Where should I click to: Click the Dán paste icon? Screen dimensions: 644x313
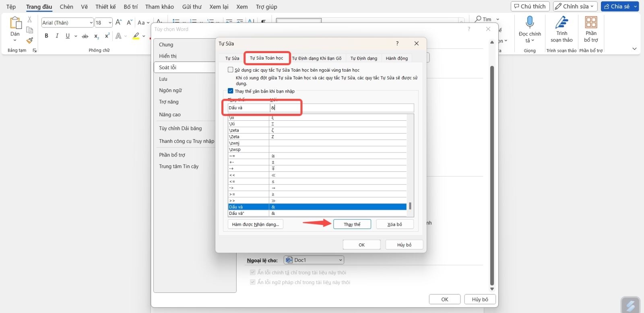pos(15,23)
